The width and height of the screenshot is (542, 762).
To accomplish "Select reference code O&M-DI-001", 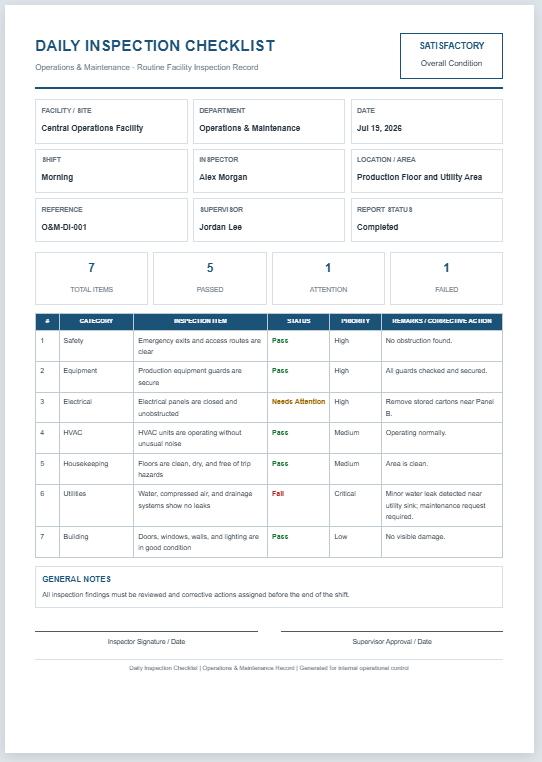I will click(x=64, y=227).
